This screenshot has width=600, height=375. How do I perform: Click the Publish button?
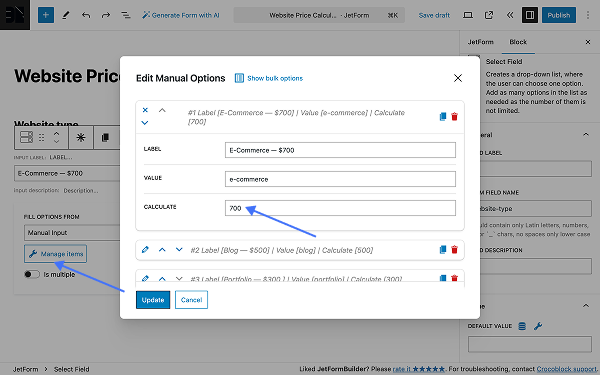[x=559, y=15]
